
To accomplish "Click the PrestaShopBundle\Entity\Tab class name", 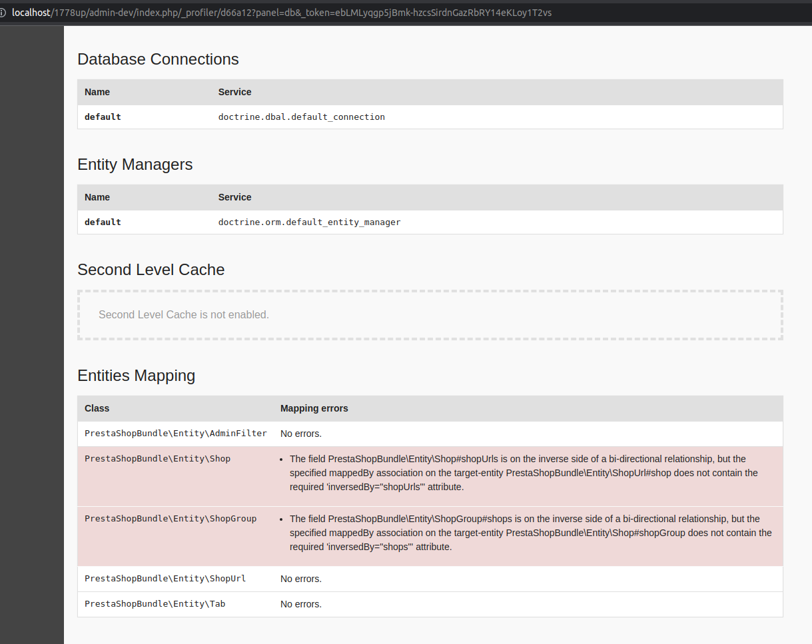I will (155, 603).
